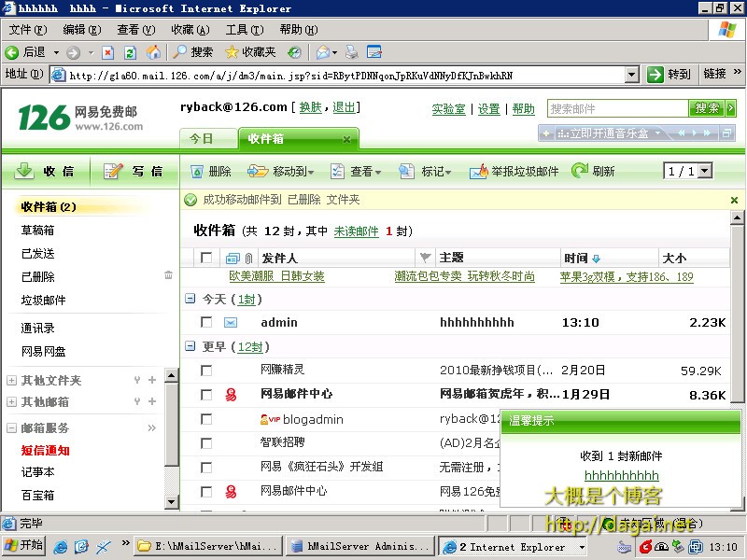The width and height of the screenshot is (747, 560).
Task: Close the green success notification bar
Action: 734,200
